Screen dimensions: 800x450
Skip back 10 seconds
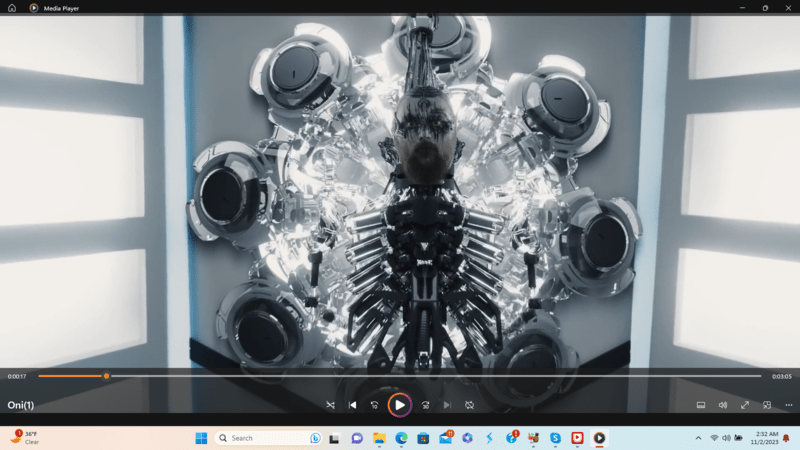coord(375,405)
